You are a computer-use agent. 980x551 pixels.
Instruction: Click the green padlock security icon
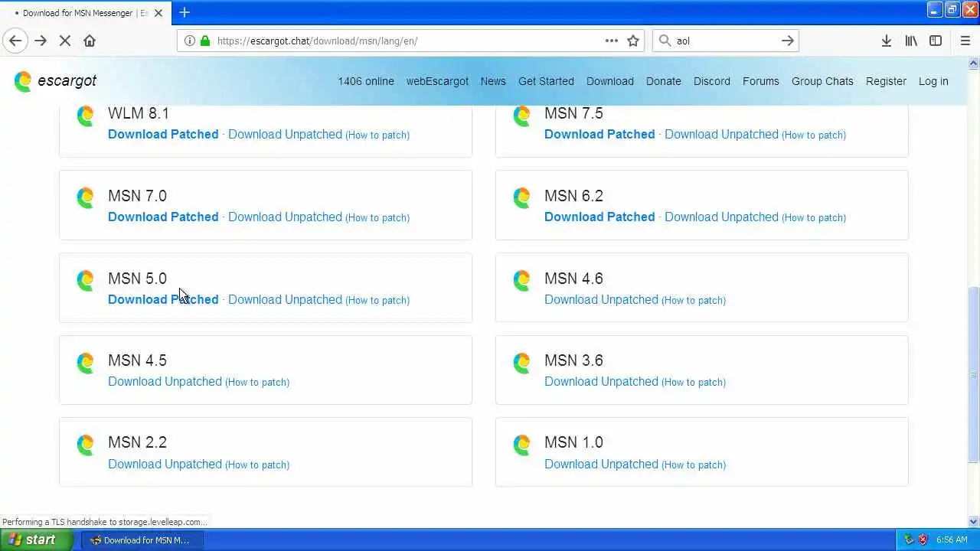[204, 41]
